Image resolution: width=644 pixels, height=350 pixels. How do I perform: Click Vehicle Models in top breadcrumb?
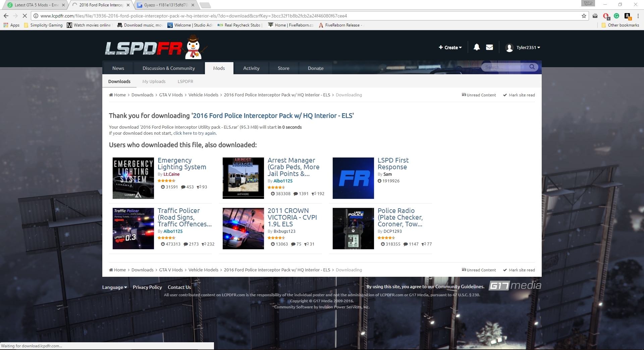(x=203, y=95)
